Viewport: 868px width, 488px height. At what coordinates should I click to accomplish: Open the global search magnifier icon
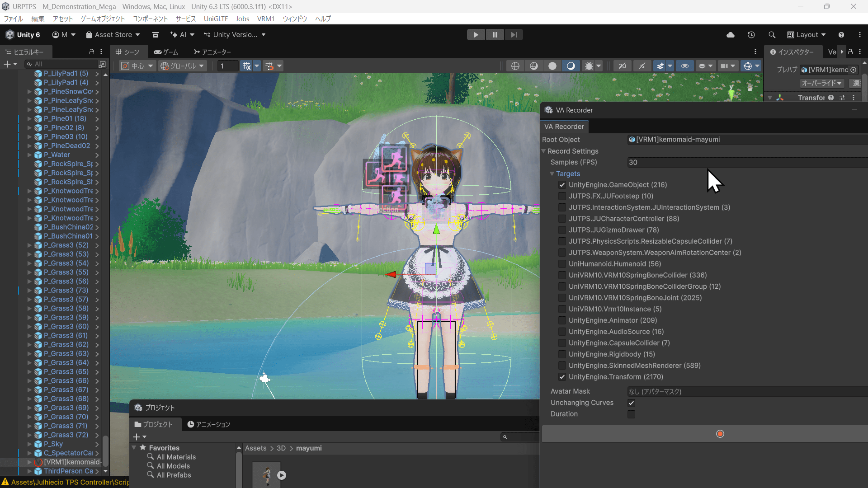point(772,35)
